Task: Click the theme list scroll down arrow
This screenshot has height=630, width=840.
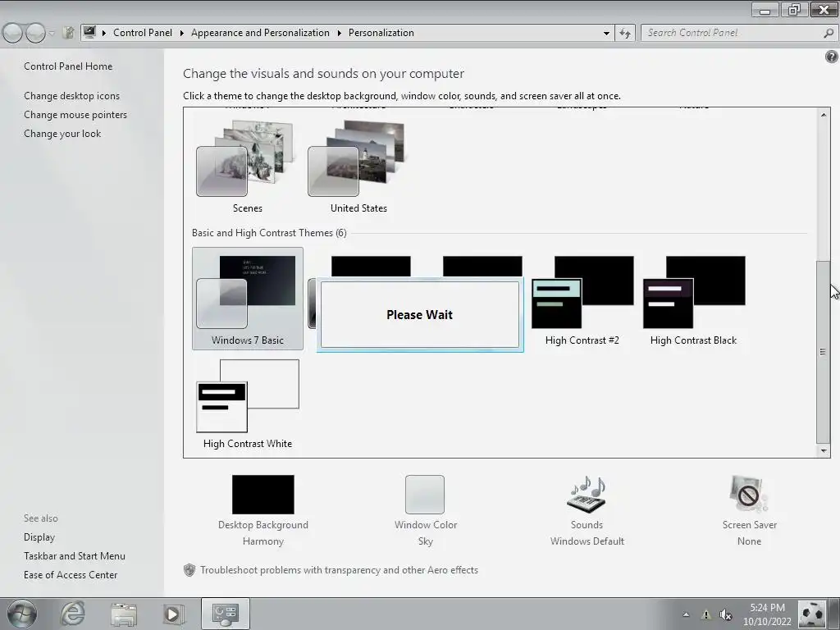Action: point(824,450)
